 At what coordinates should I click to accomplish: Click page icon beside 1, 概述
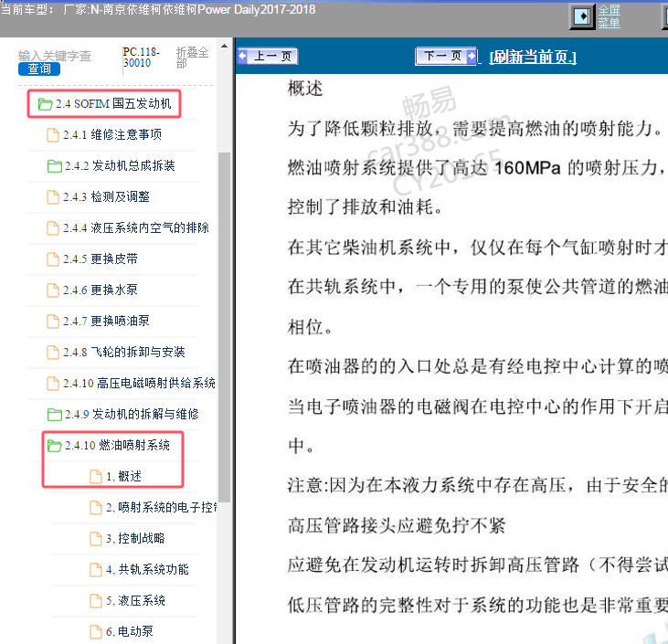pos(96,477)
